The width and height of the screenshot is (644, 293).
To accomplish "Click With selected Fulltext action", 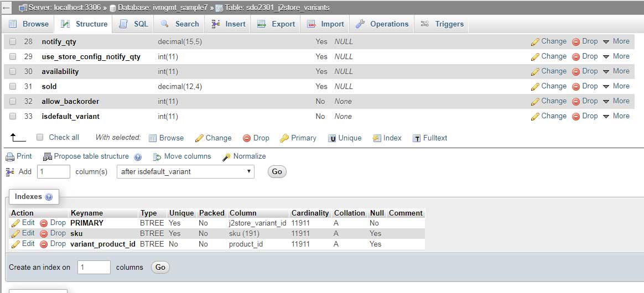I will click(x=429, y=138).
